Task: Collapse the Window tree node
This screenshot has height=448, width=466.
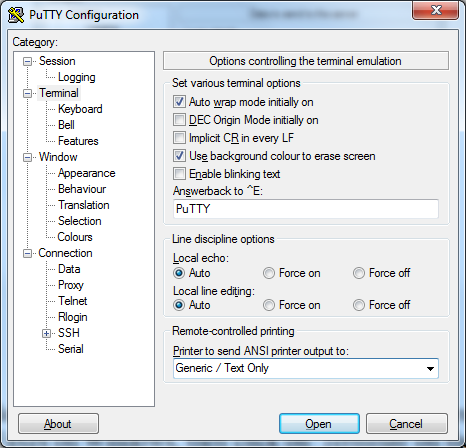Action: coord(27,157)
